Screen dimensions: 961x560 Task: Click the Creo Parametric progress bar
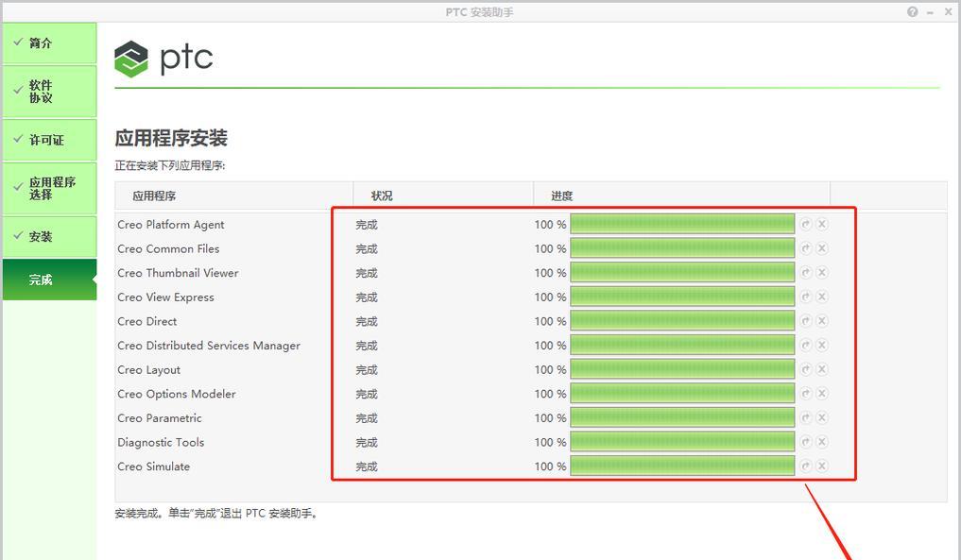point(682,417)
